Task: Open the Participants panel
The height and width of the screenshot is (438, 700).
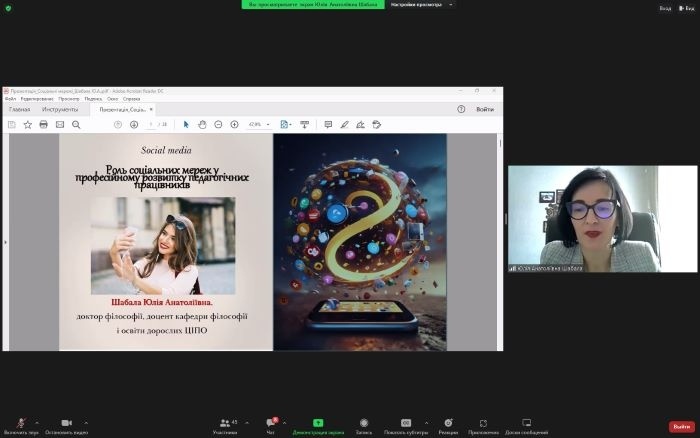Action: [x=225, y=424]
